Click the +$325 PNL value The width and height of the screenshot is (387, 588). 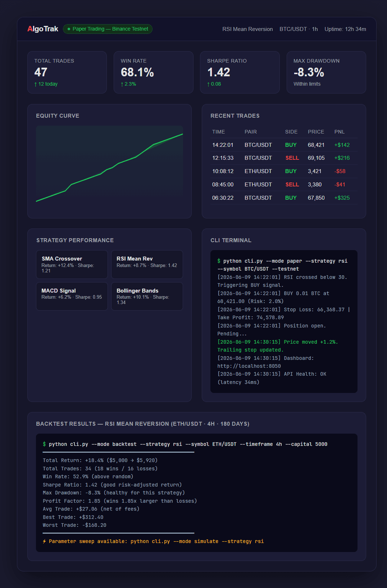point(342,198)
